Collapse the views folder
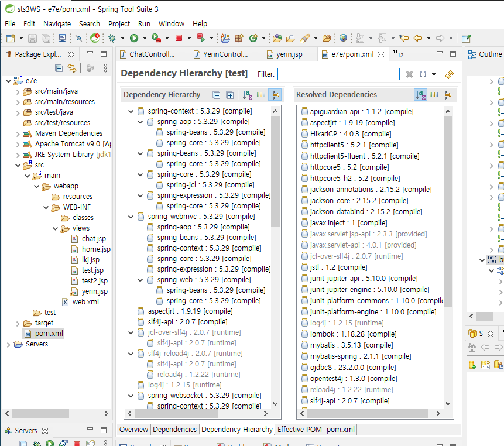The width and height of the screenshot is (504, 446). (x=55, y=228)
